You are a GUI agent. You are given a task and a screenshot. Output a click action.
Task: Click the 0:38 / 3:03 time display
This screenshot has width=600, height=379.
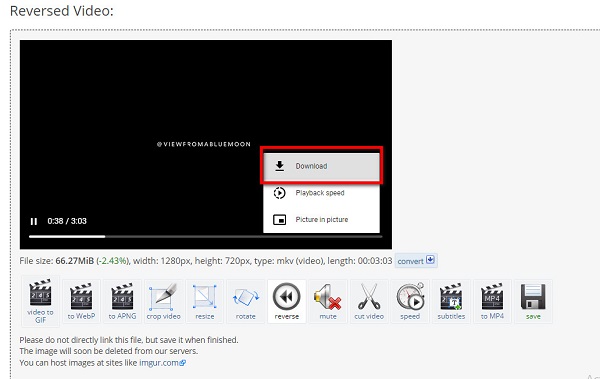pyautogui.click(x=67, y=221)
